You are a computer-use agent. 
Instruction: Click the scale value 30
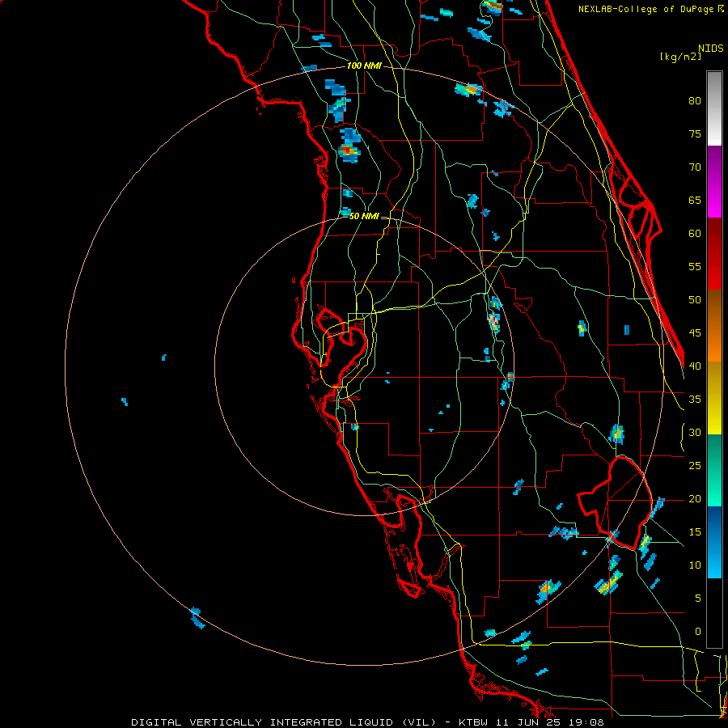(x=695, y=433)
